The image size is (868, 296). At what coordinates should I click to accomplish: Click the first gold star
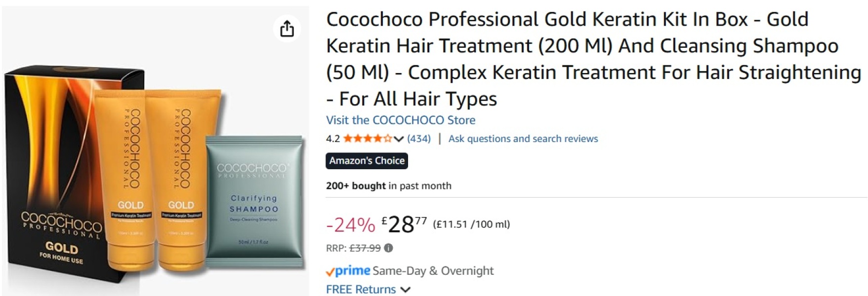pos(347,139)
